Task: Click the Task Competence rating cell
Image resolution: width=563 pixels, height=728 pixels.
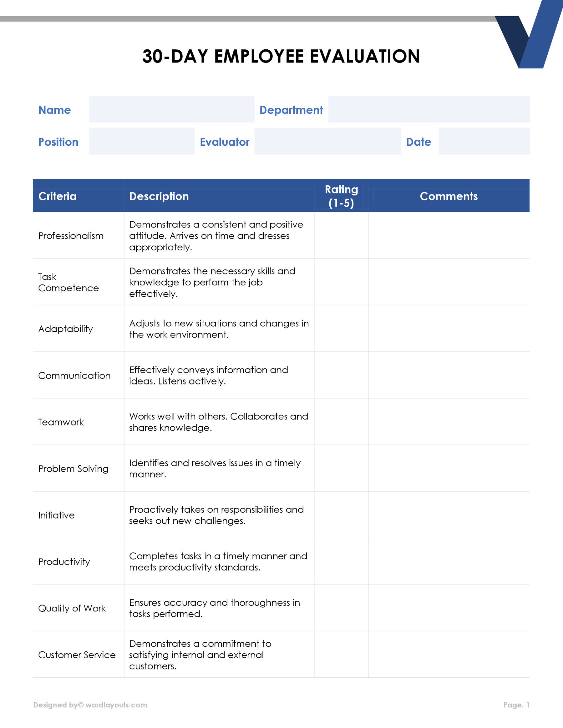Action: 341,282
